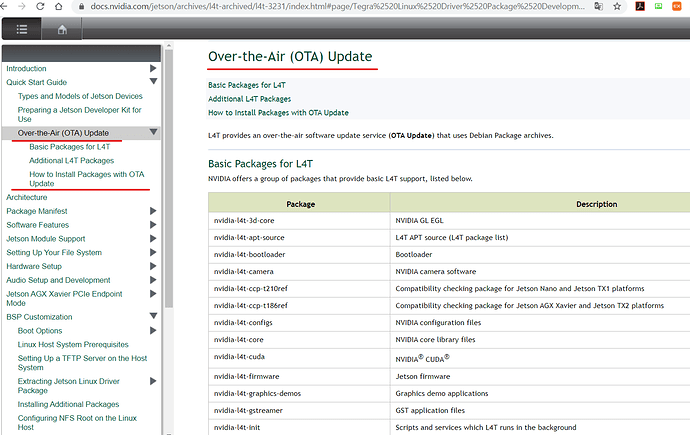690x435 pixels.
Task: Select nvidia-l4t-gstreamer table cell
Action: pyautogui.click(x=299, y=410)
